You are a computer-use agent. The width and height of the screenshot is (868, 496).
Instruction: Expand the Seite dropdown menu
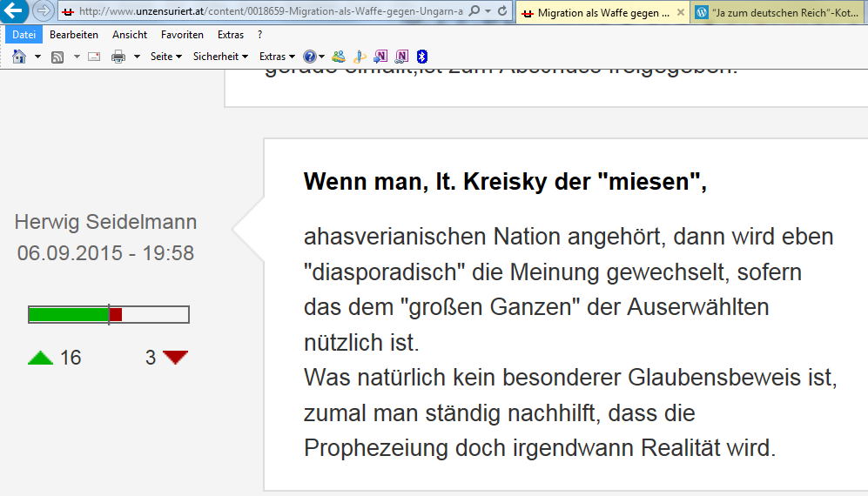point(165,57)
